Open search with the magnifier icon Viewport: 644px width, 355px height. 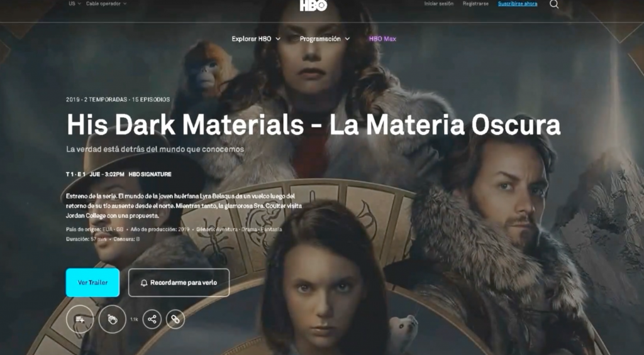(x=554, y=4)
